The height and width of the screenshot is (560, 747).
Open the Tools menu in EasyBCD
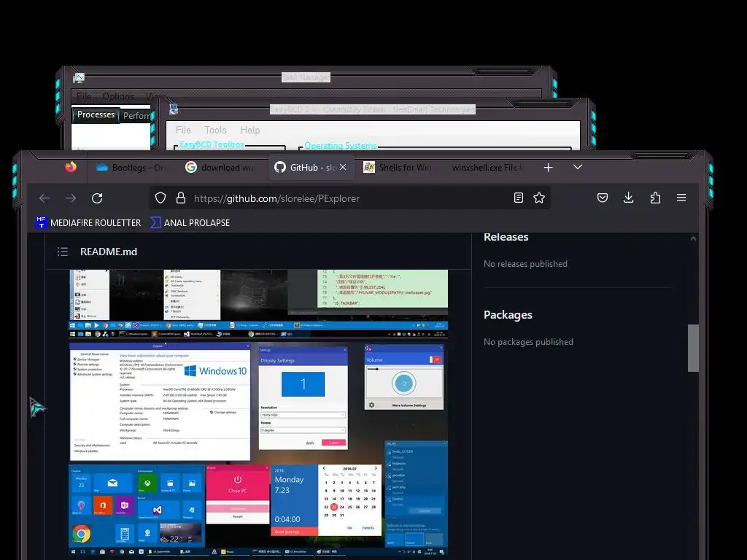pyautogui.click(x=215, y=130)
